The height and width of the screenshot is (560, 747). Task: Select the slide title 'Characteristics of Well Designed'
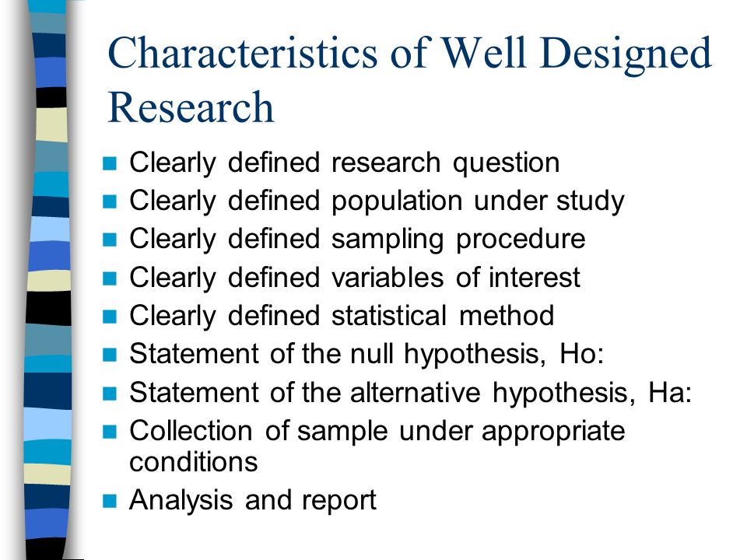410,54
